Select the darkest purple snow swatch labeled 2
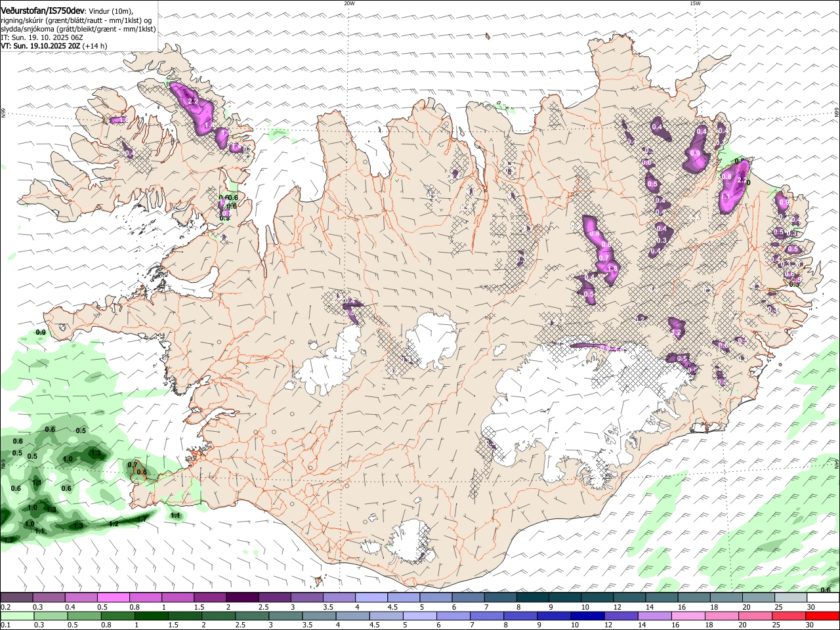This screenshot has width=840, height=630. (242, 598)
